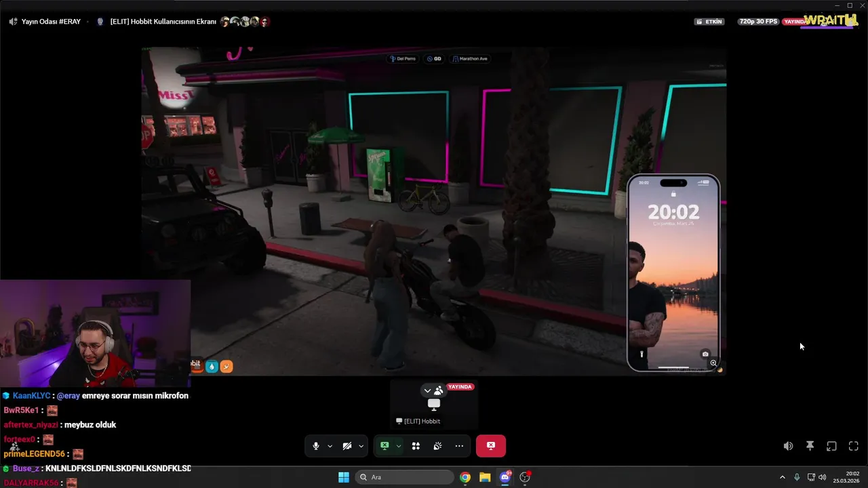Click the system tray network icon
Screen dimensions: 868x488
[x=811, y=477]
